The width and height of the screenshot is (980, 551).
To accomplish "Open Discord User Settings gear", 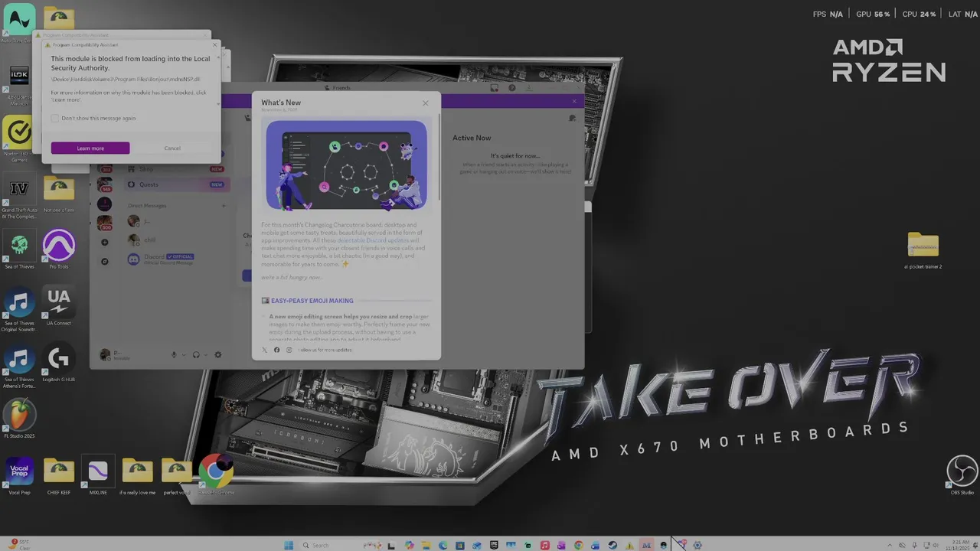I will 218,354.
